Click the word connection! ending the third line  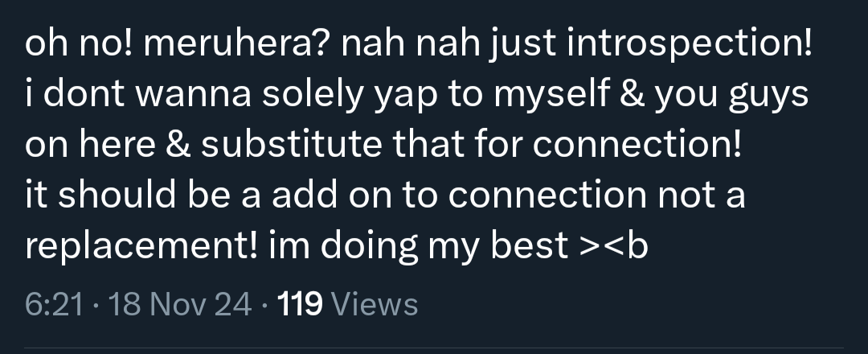[x=637, y=144]
